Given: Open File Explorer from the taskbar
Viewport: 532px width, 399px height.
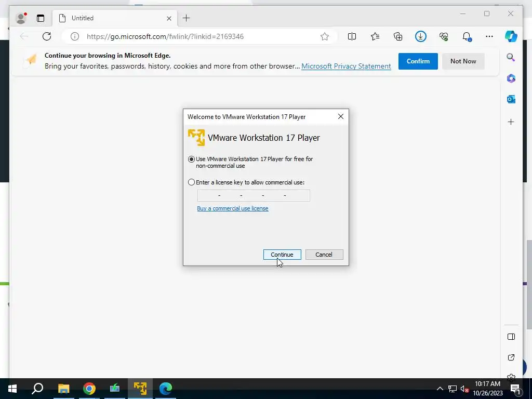Looking at the screenshot, I should (x=63, y=389).
